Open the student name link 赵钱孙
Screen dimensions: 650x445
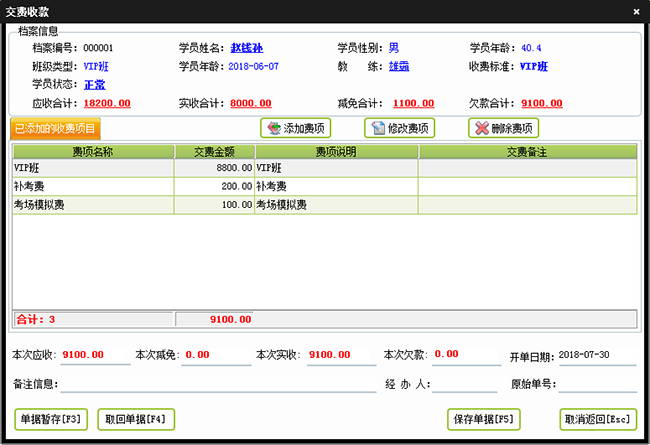(248, 48)
